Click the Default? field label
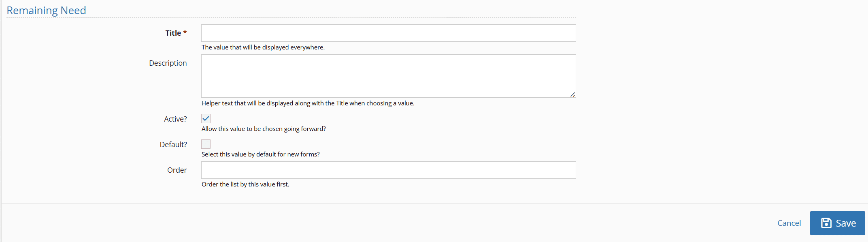Viewport: 868px width, 242px height. tap(173, 144)
